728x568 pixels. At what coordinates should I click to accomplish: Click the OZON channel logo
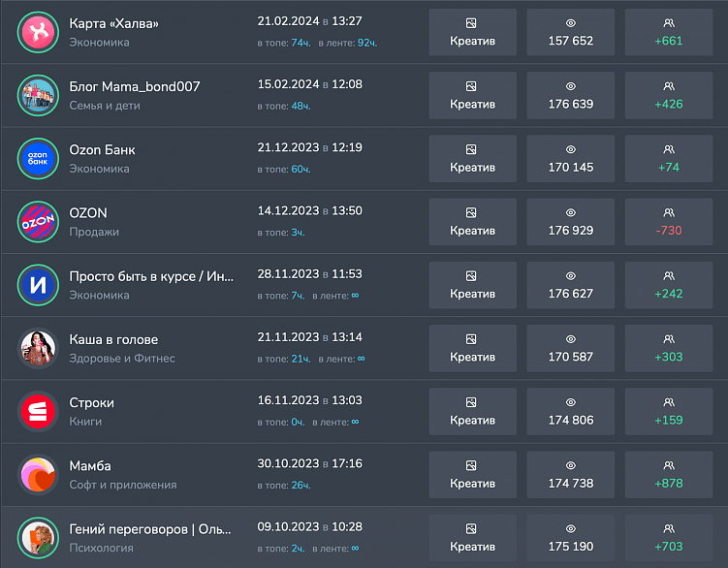[39, 221]
